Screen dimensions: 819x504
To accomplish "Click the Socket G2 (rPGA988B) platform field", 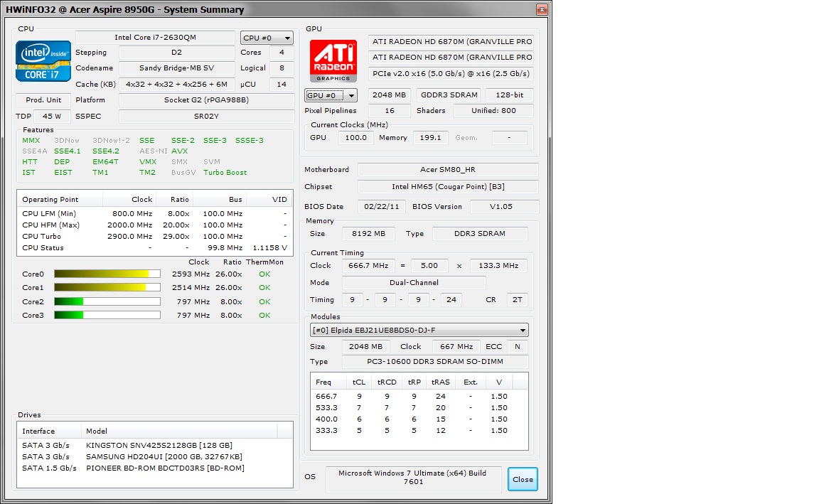I will pyautogui.click(x=206, y=100).
